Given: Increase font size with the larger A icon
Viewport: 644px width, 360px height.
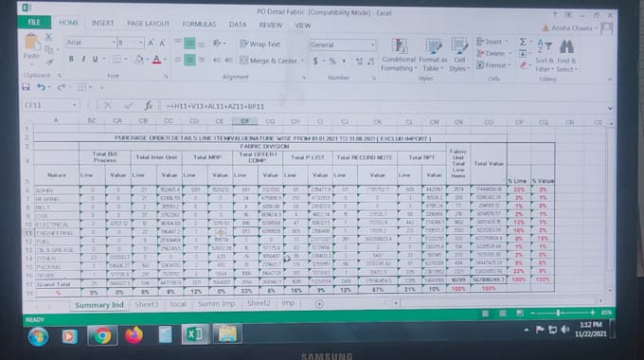Looking at the screenshot, I should click(x=152, y=43).
